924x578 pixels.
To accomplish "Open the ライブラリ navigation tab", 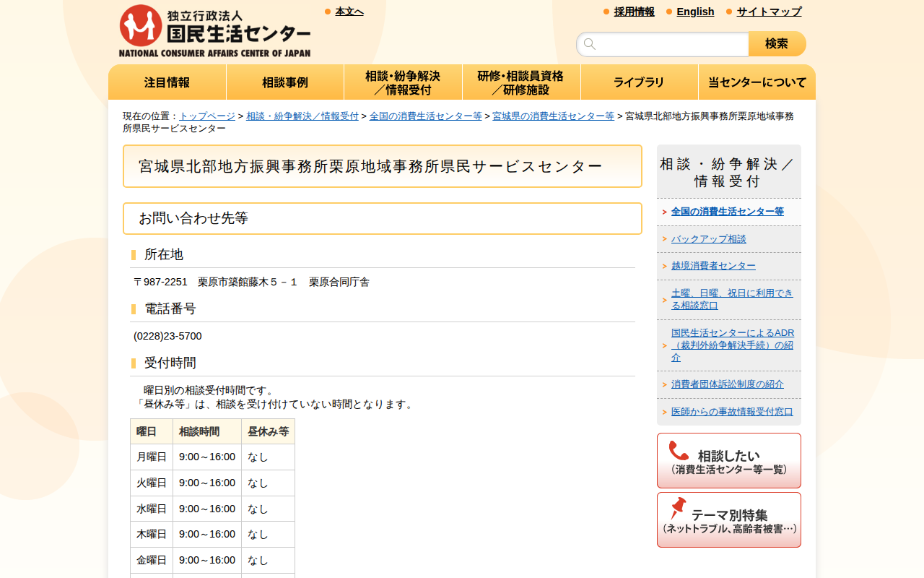I will [x=639, y=82].
